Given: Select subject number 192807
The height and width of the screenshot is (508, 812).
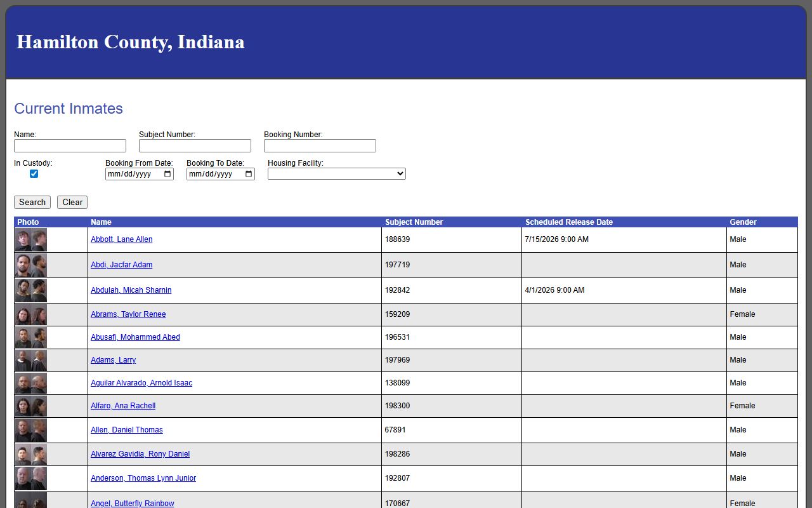Looking at the screenshot, I should (397, 478).
